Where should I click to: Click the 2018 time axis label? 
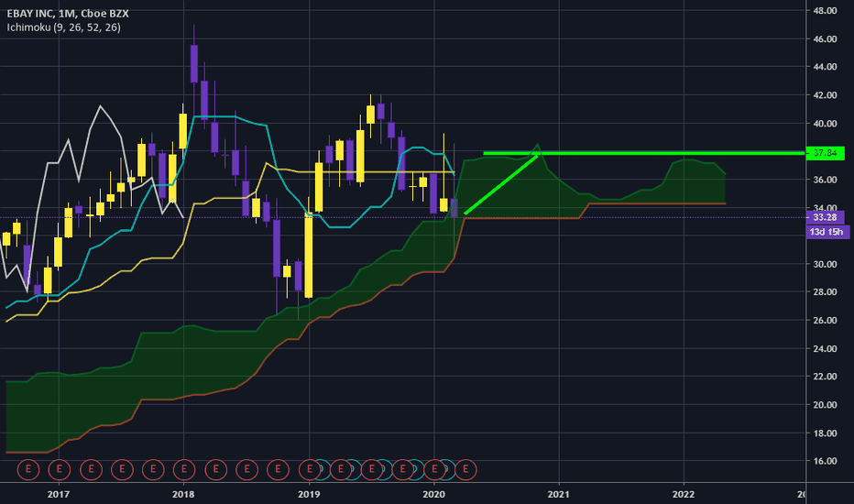(x=183, y=494)
